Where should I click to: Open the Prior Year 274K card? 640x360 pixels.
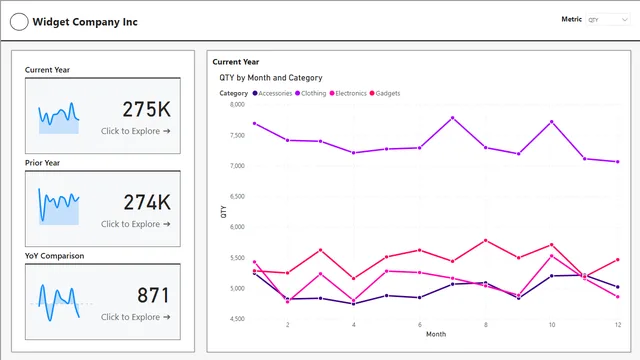tap(103, 209)
